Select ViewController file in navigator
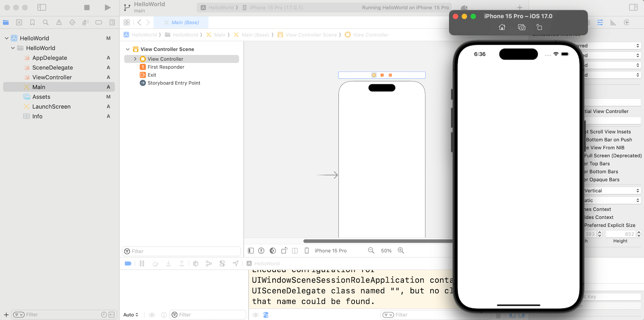 pos(52,77)
